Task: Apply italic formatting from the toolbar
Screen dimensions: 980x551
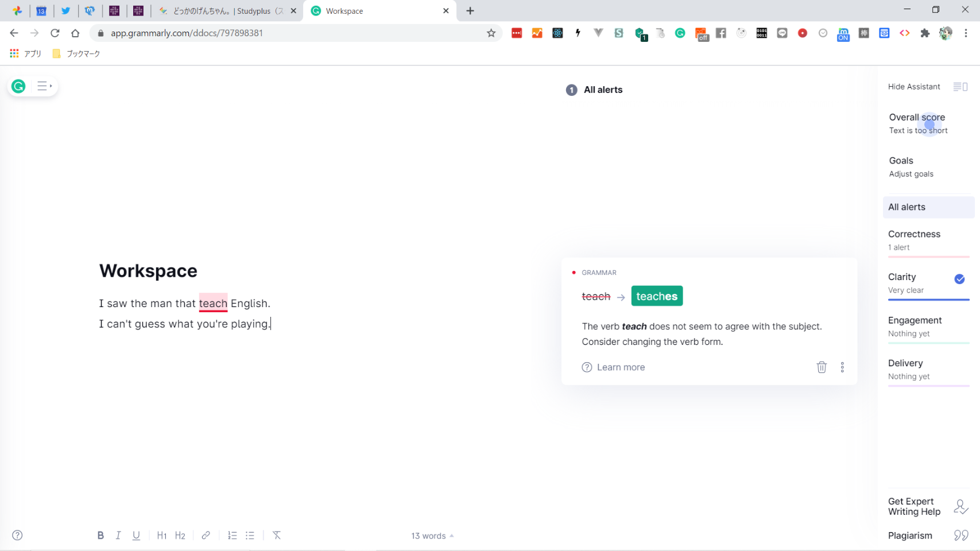Action: [118, 536]
